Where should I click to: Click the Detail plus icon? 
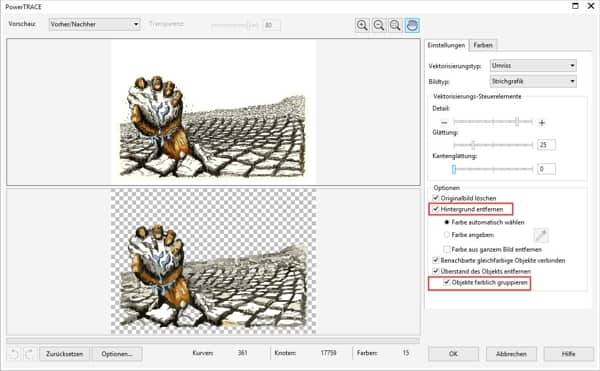(x=541, y=123)
